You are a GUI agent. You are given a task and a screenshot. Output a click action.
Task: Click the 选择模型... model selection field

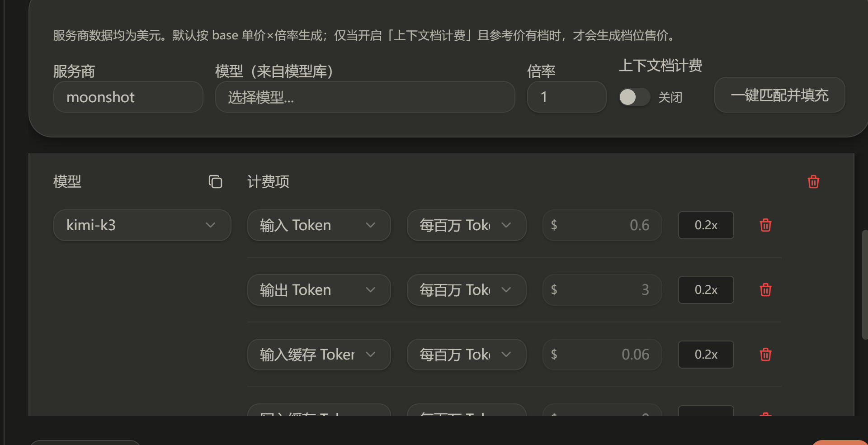(x=365, y=97)
